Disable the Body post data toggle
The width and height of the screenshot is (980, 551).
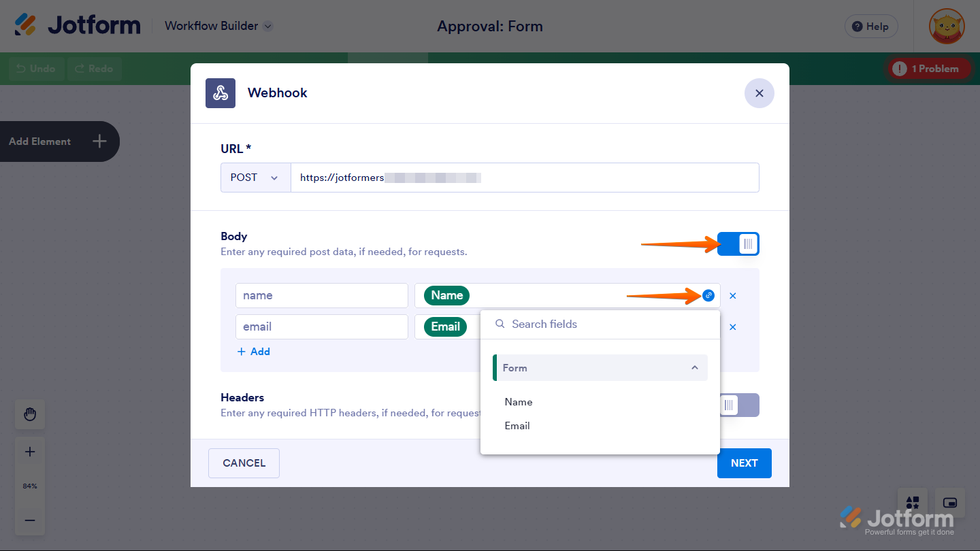coord(738,244)
